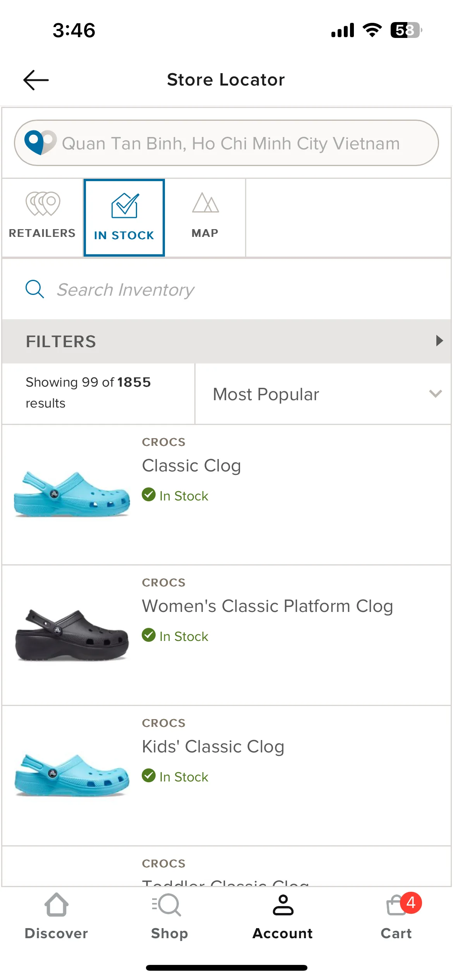Focus the Search Inventory field
Screen dimensions: 453x980
coord(226,290)
